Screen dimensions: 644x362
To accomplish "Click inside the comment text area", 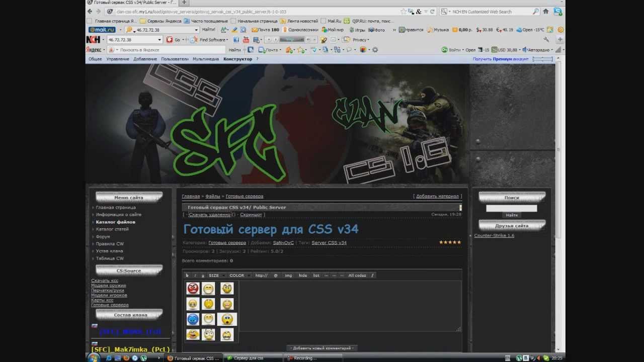I will pos(350,306).
